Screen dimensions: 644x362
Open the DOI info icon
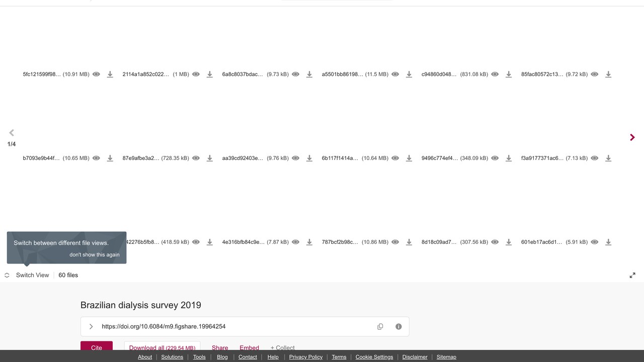tap(398, 327)
